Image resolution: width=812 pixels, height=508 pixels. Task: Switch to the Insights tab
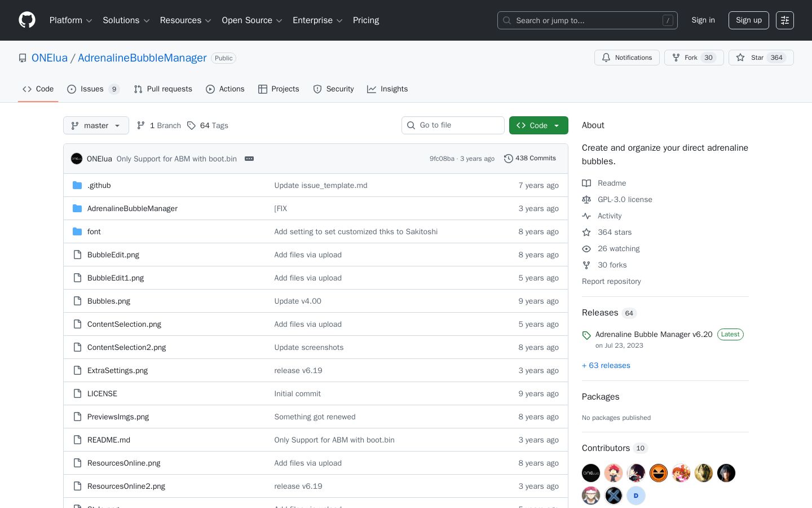point(387,89)
